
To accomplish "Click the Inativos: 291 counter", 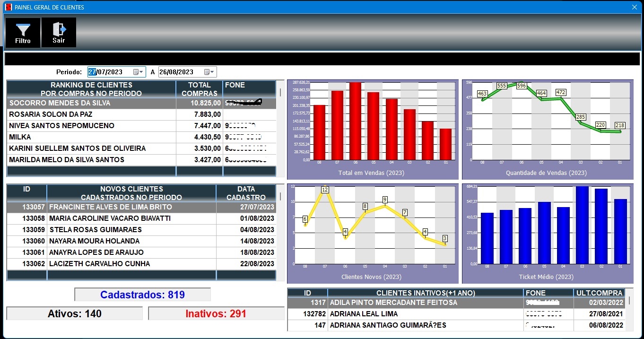I will pos(216,313).
